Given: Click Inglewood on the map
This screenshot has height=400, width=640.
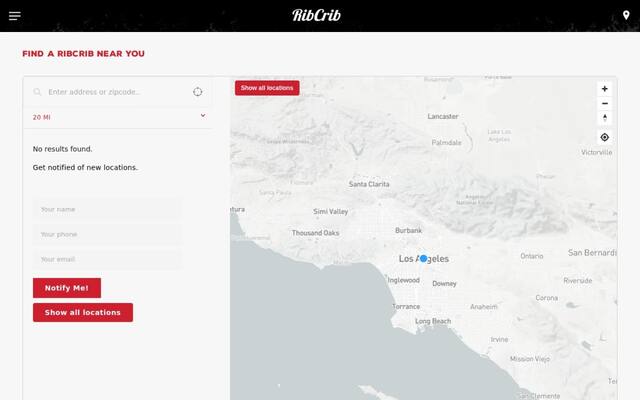Looking at the screenshot, I should pos(404,280).
